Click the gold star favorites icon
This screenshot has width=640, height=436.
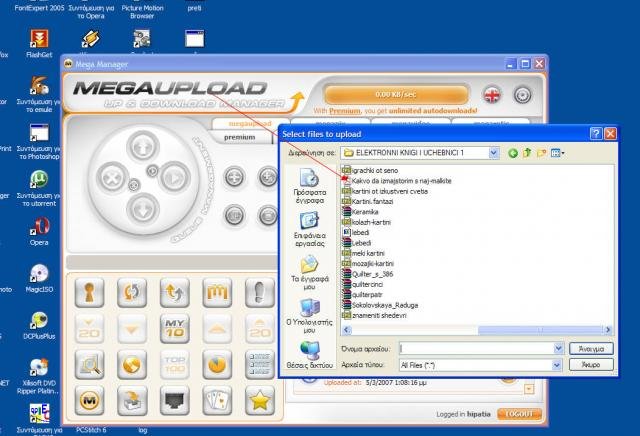click(260, 400)
